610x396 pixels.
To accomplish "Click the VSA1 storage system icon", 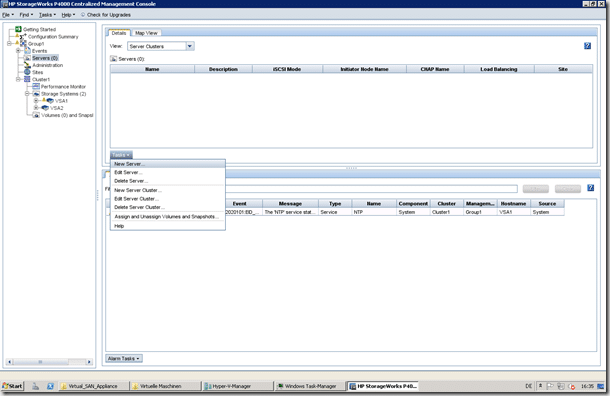I will click(x=50, y=101).
